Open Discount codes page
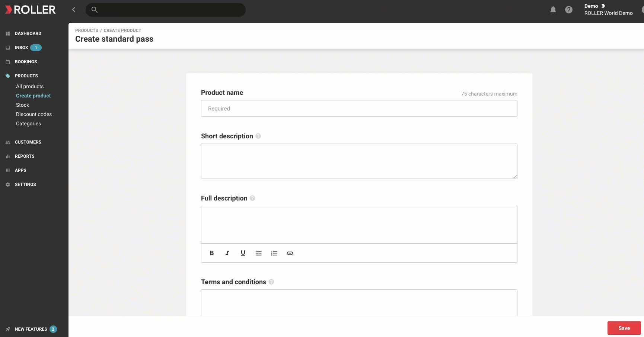 34,114
